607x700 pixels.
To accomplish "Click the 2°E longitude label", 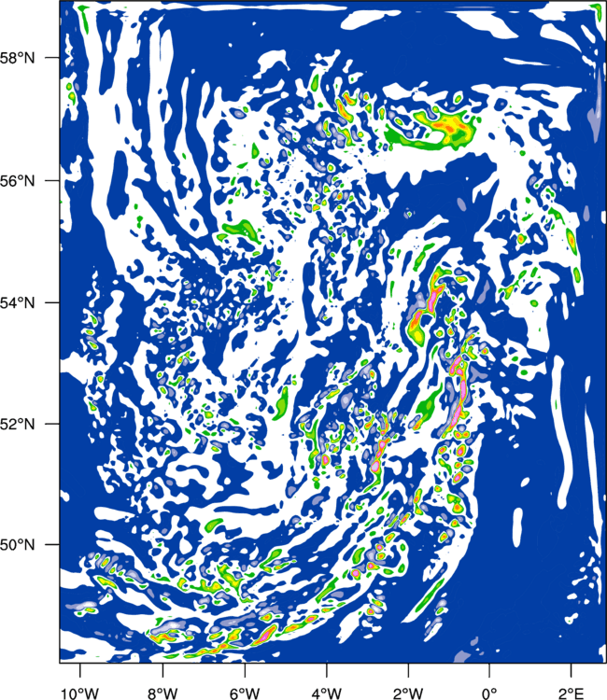I will tap(571, 693).
